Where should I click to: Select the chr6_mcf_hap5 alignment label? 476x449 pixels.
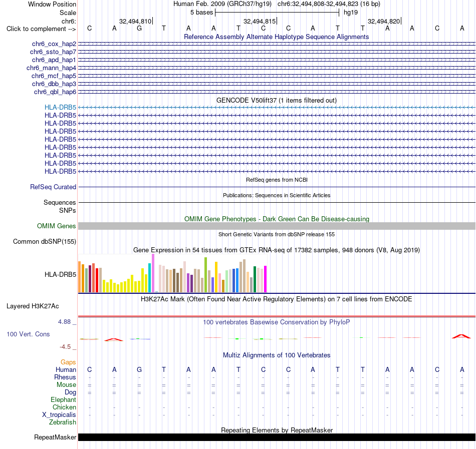[x=54, y=76]
